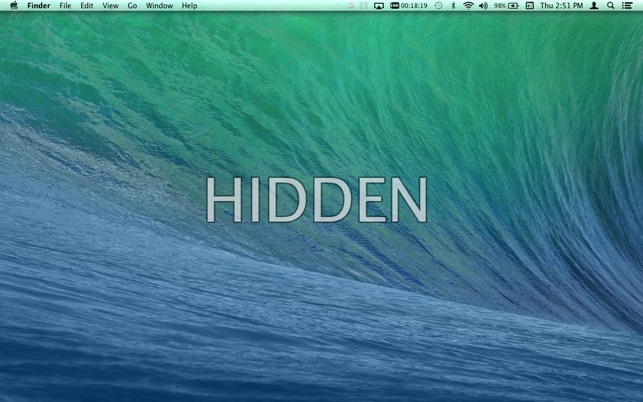Screen dimensions: 643x402
Task: Open the Finder application menu
Action: point(38,6)
